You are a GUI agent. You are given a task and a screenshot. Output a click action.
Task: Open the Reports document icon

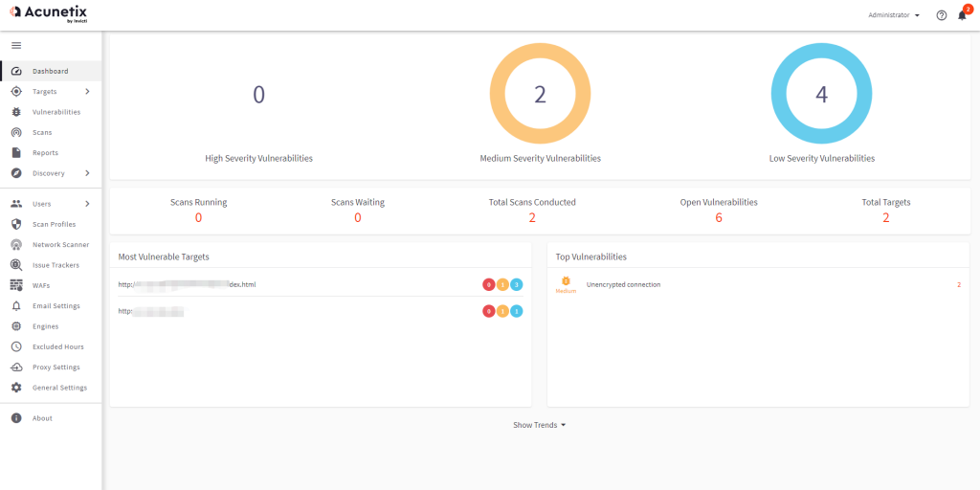tap(17, 152)
